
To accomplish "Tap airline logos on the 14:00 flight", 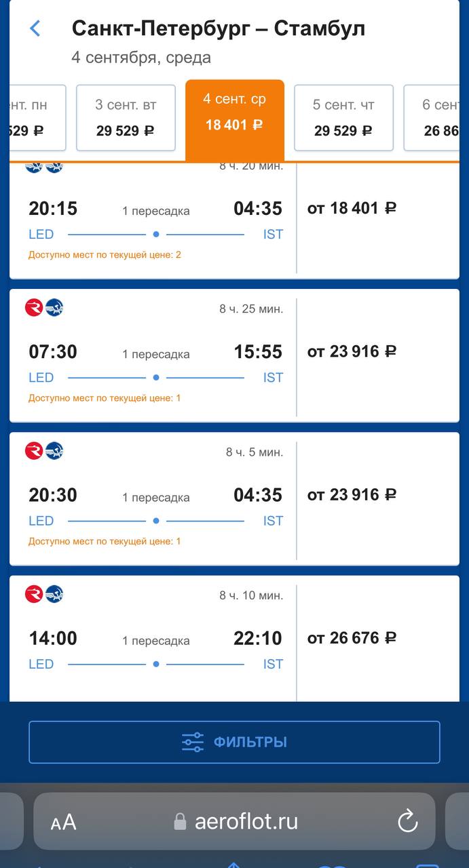I will click(x=44, y=594).
